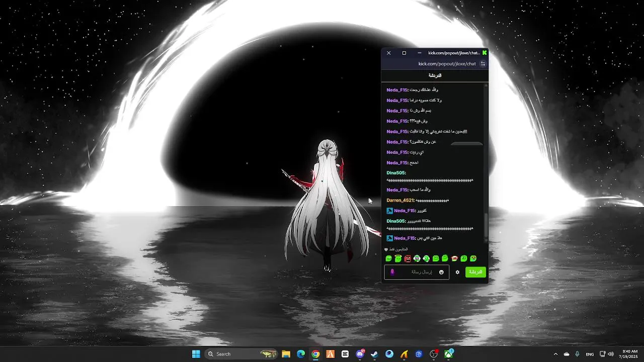Click the purple microphone icon in message box
Viewport: 644px width, 362px height.
tap(392, 272)
